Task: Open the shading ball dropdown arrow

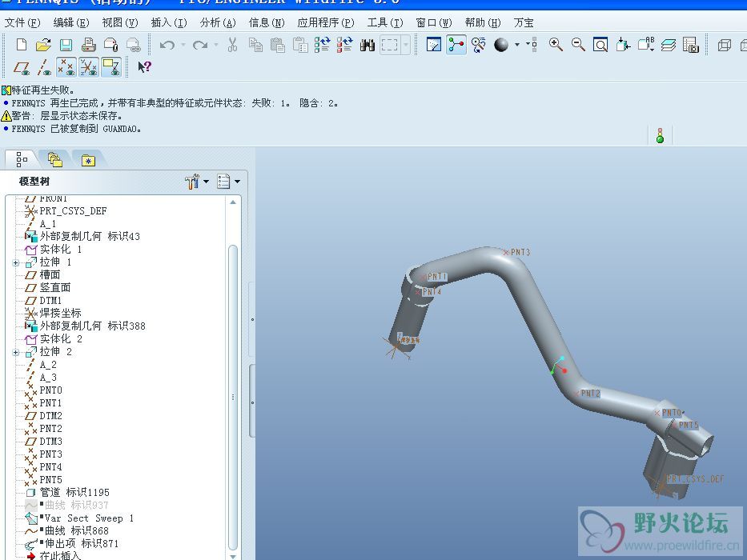Action: point(517,46)
